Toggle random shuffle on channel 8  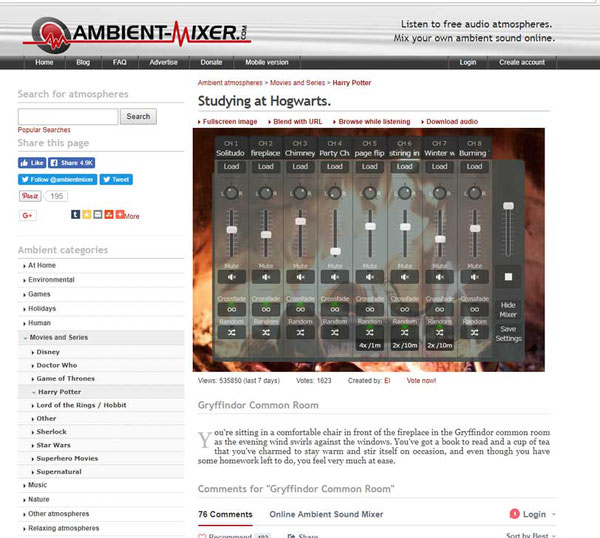click(474, 333)
